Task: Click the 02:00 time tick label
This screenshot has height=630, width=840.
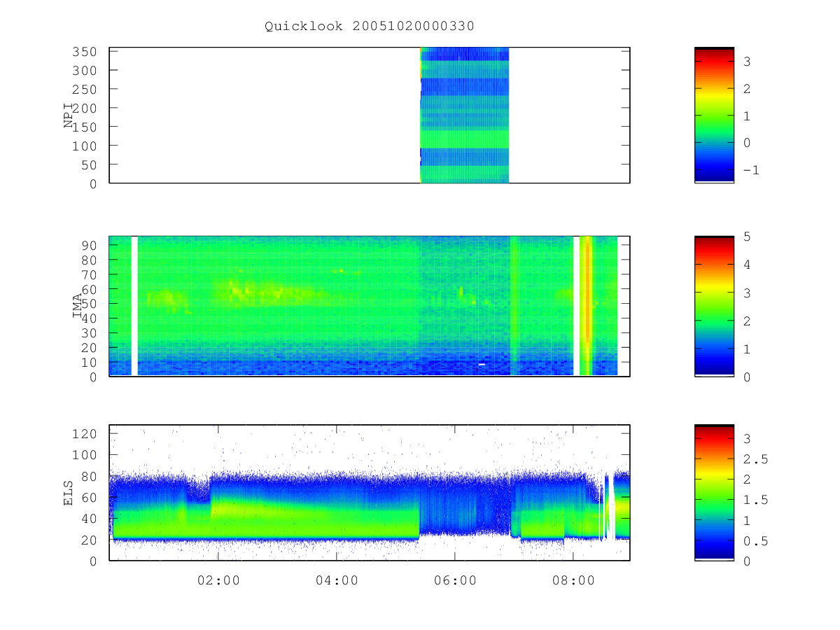Action: point(218,580)
